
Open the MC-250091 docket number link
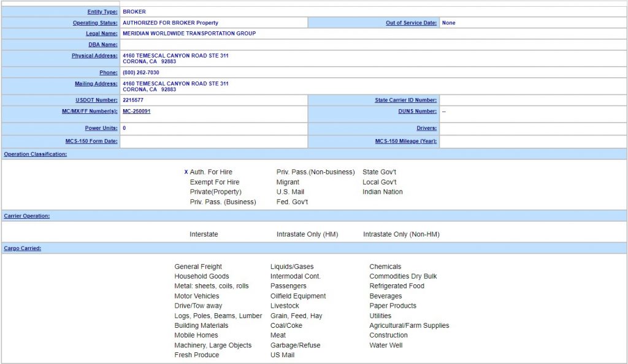coord(136,112)
